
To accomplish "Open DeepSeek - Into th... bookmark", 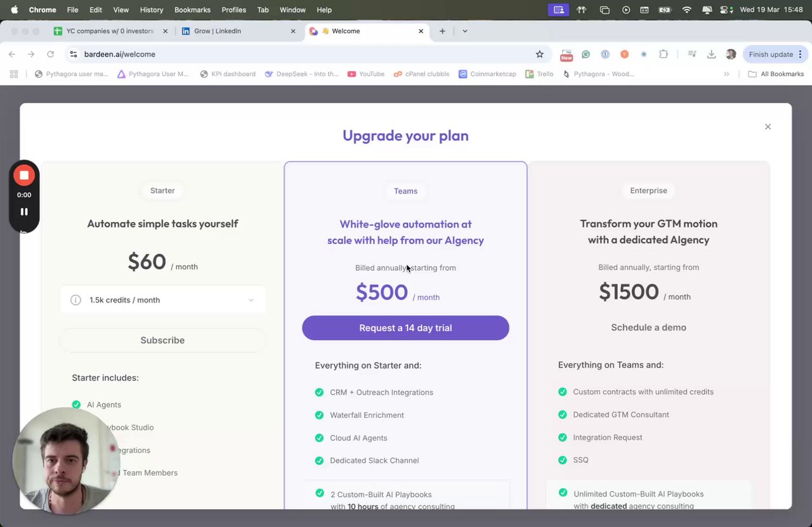I will (302, 74).
